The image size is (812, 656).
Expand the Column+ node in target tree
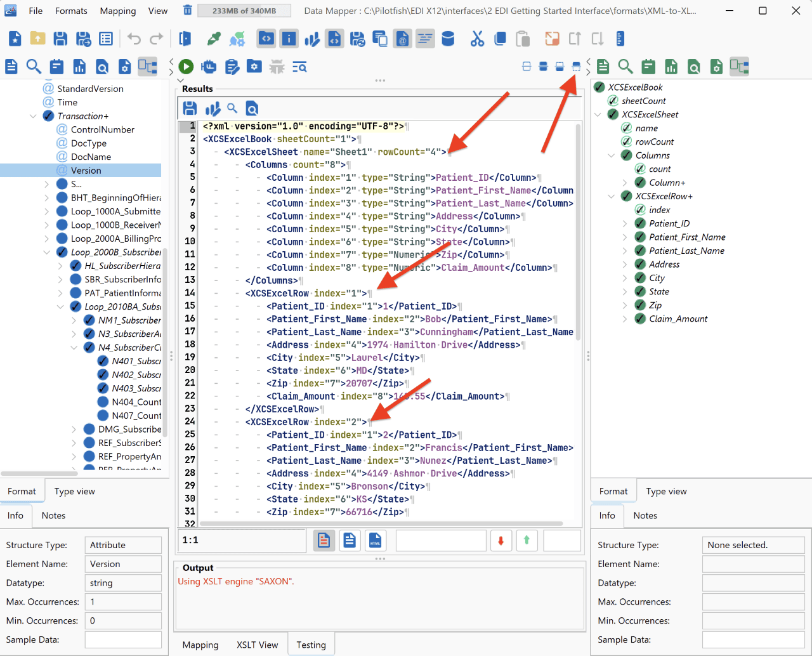tap(625, 183)
